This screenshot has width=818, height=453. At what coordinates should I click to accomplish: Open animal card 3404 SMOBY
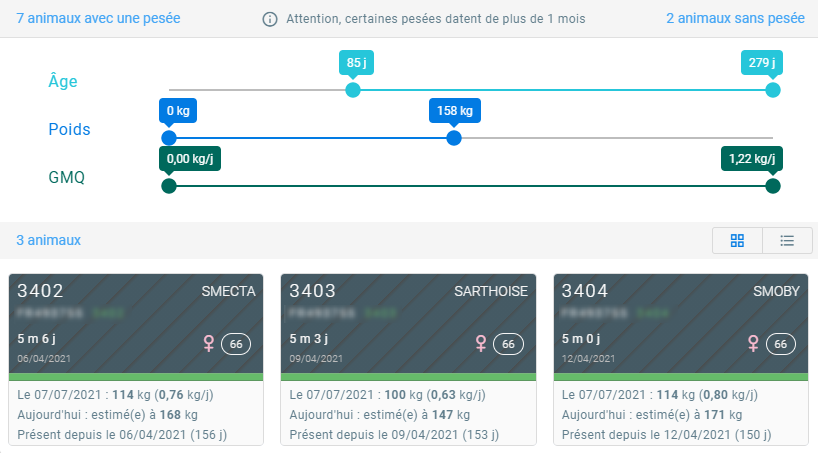click(x=681, y=360)
